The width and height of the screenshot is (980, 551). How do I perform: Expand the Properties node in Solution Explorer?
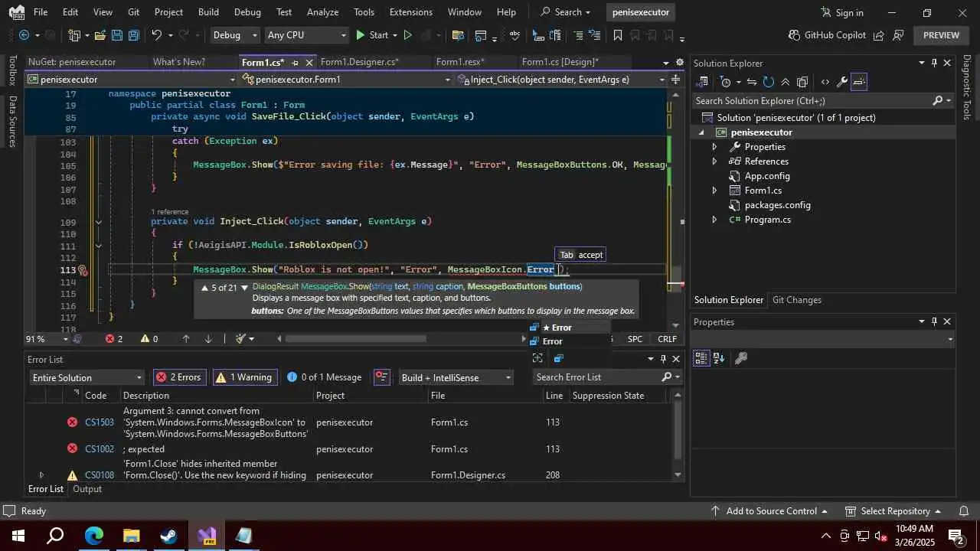714,147
